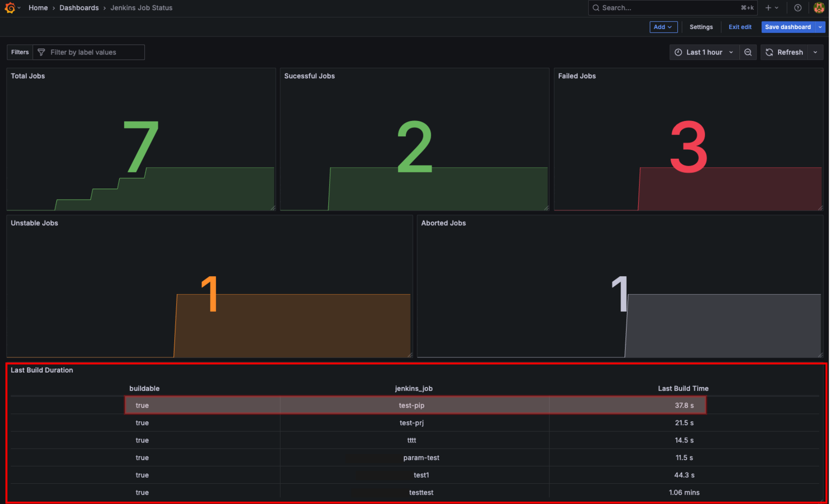Select the testtest job cell
830x504 pixels.
414,492
